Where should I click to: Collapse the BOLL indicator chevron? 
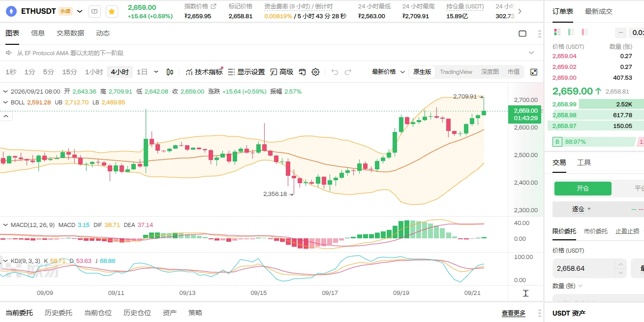[5, 102]
